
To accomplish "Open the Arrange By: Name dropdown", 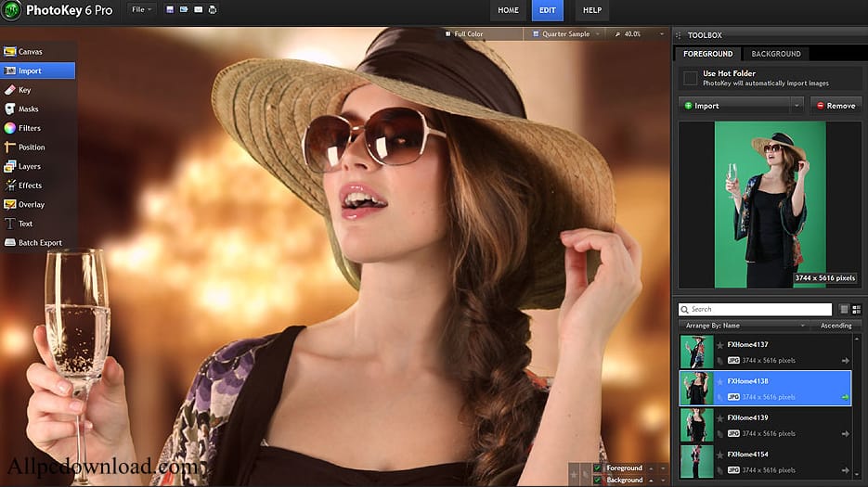I will pos(744,326).
